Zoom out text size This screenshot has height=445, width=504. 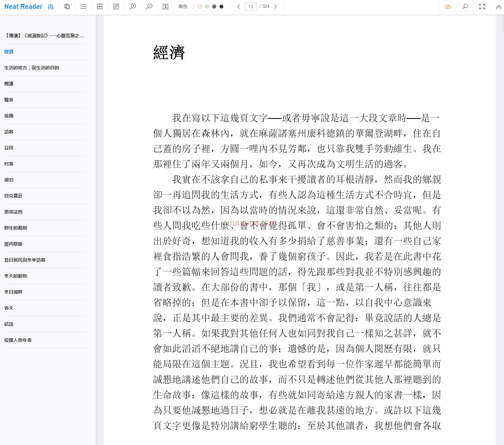pyautogui.click(x=149, y=7)
